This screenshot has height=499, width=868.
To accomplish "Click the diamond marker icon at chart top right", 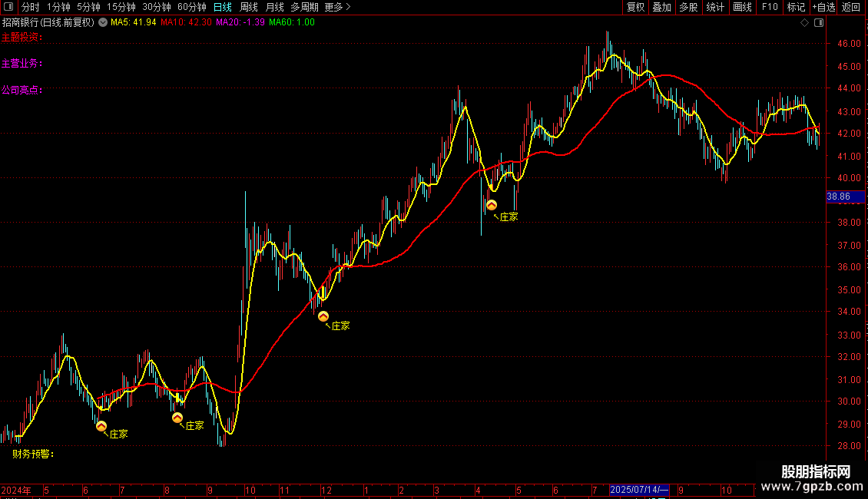I will click(x=804, y=23).
